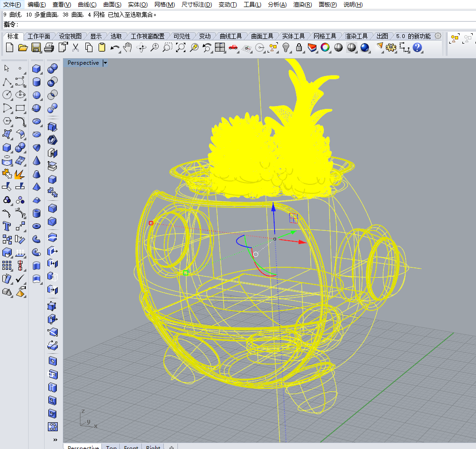This screenshot has height=449, width=476.
Task: Click the four-viewport layout icon
Action: (x=220, y=48)
